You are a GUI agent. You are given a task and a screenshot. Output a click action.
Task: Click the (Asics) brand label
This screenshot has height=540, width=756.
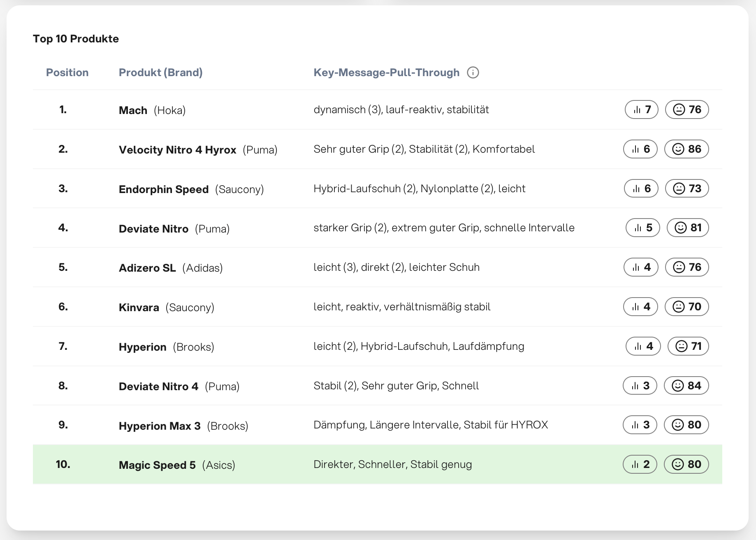(219, 465)
